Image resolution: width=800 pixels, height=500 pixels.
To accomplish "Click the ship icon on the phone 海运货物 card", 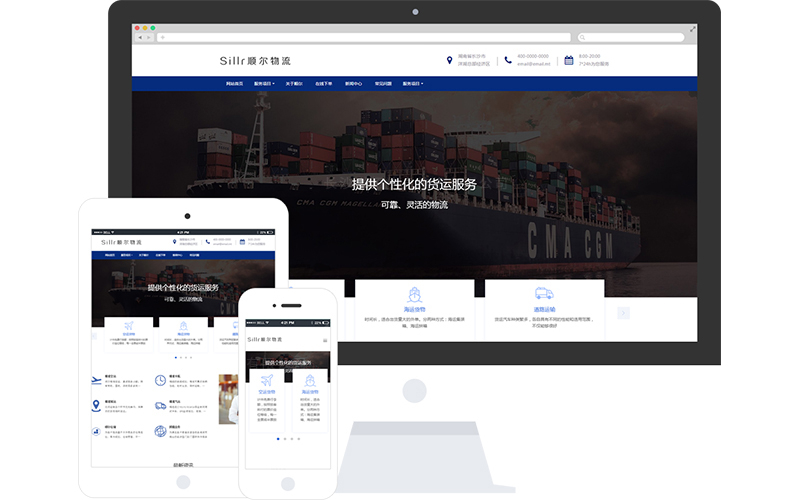I will pyautogui.click(x=310, y=380).
